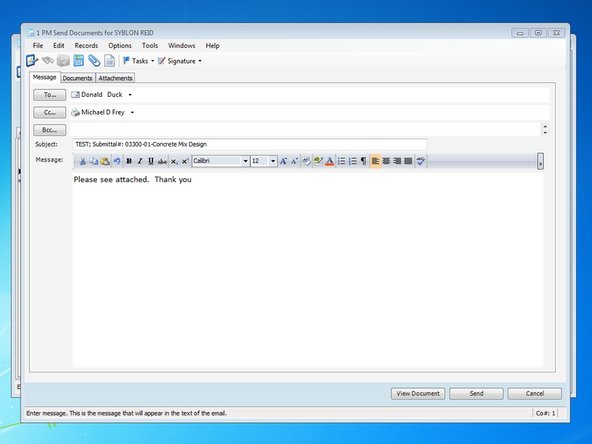Expand the Signature dropdown arrow
This screenshot has width=592, height=444.
(200, 61)
